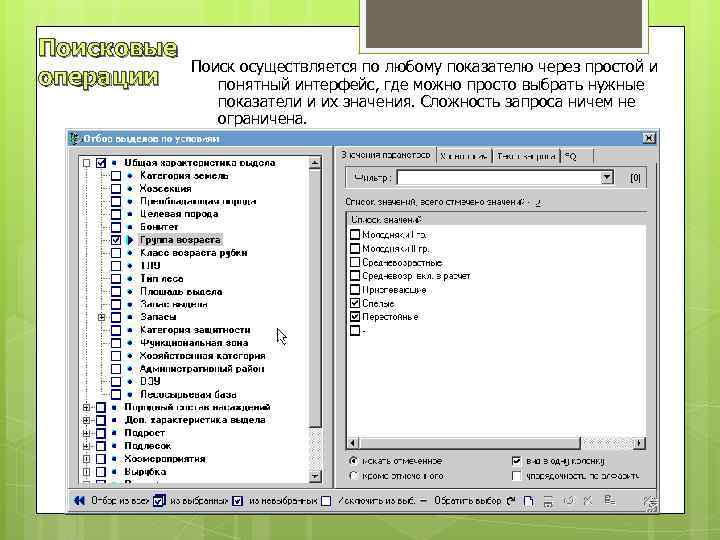The width and height of the screenshot is (720, 540).
Task: Tick the 'Молодняки I гр.' checkbox
Action: click(354, 235)
